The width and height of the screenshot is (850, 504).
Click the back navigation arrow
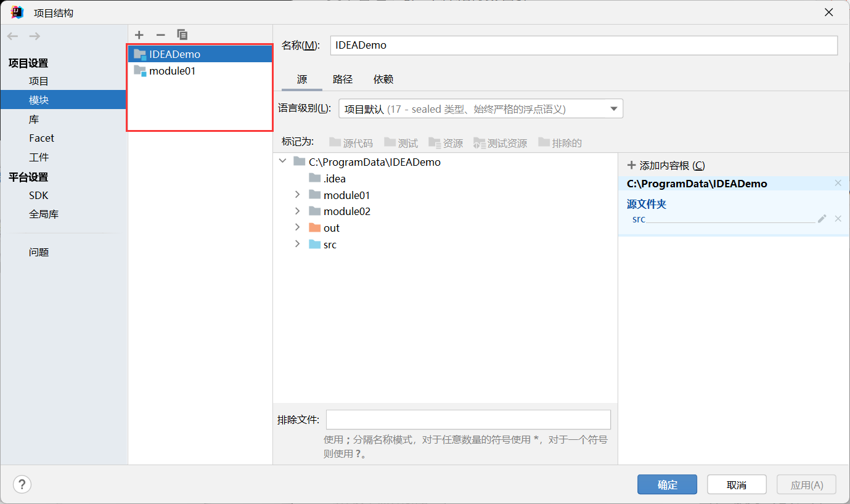(13, 36)
